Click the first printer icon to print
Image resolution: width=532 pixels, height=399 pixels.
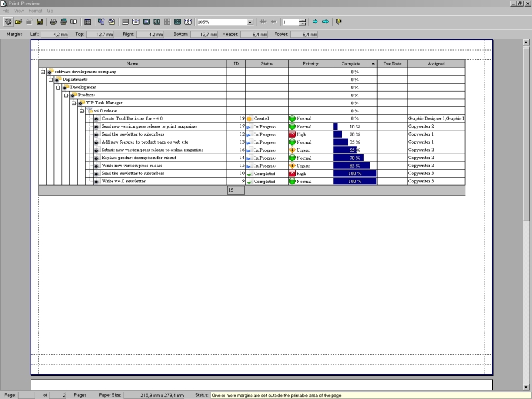pos(53,22)
